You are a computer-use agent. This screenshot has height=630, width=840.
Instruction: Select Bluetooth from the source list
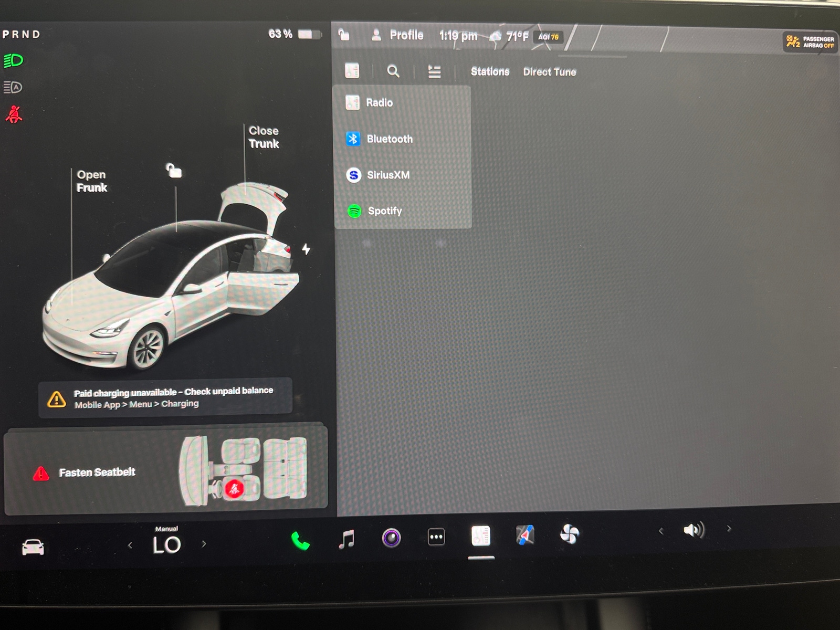390,139
